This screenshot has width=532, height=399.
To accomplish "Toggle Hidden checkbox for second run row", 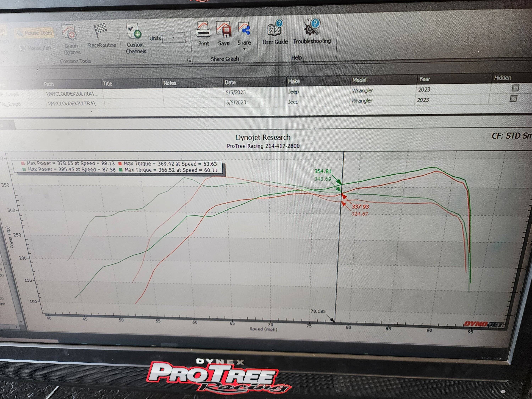I will click(513, 98).
